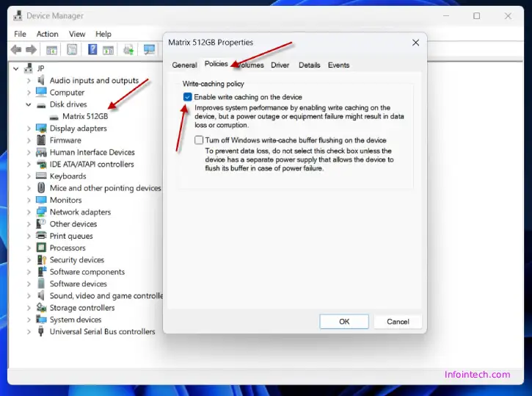Click the Processors category icon
This screenshot has width=532, height=396.
[41, 248]
